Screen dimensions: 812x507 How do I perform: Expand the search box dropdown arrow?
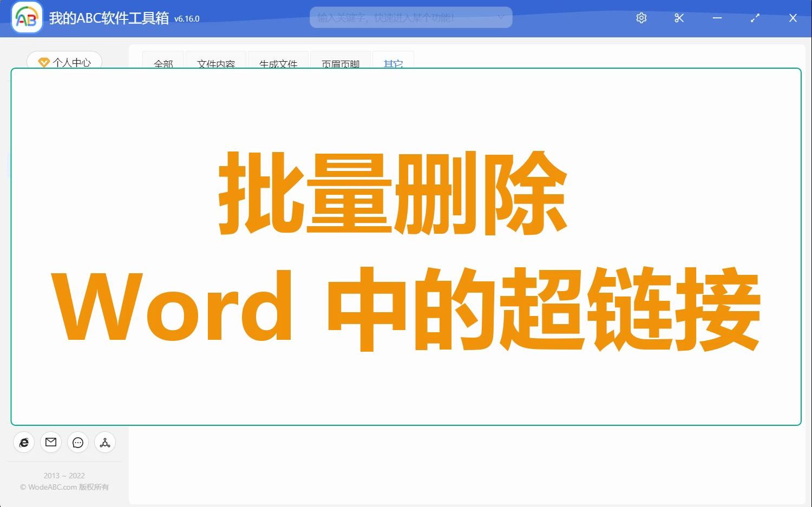[x=501, y=17]
